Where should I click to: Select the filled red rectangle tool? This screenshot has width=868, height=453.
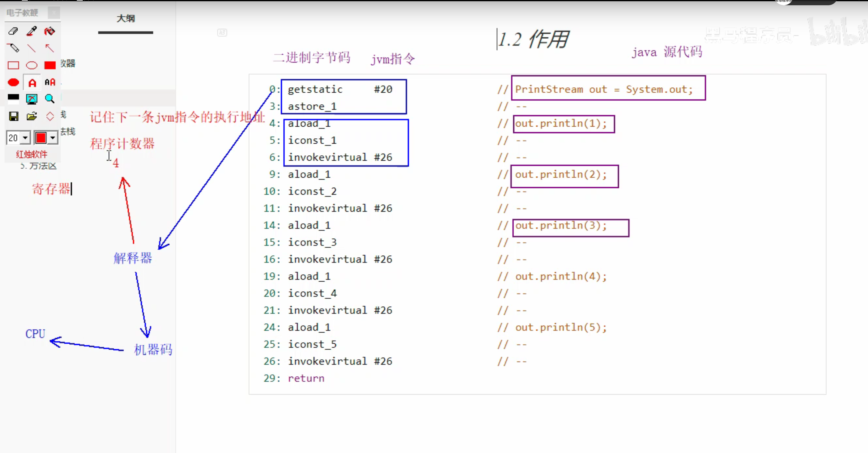pos(50,65)
